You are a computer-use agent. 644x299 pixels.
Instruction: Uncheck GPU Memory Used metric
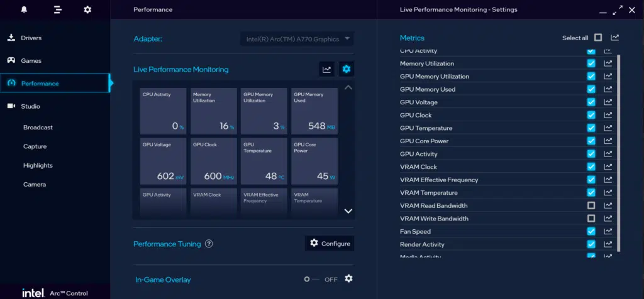[x=591, y=89]
